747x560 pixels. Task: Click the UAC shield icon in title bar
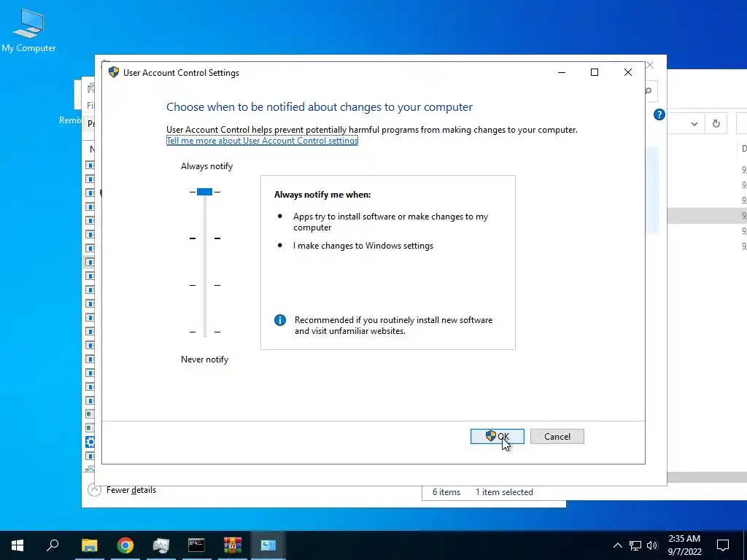113,72
